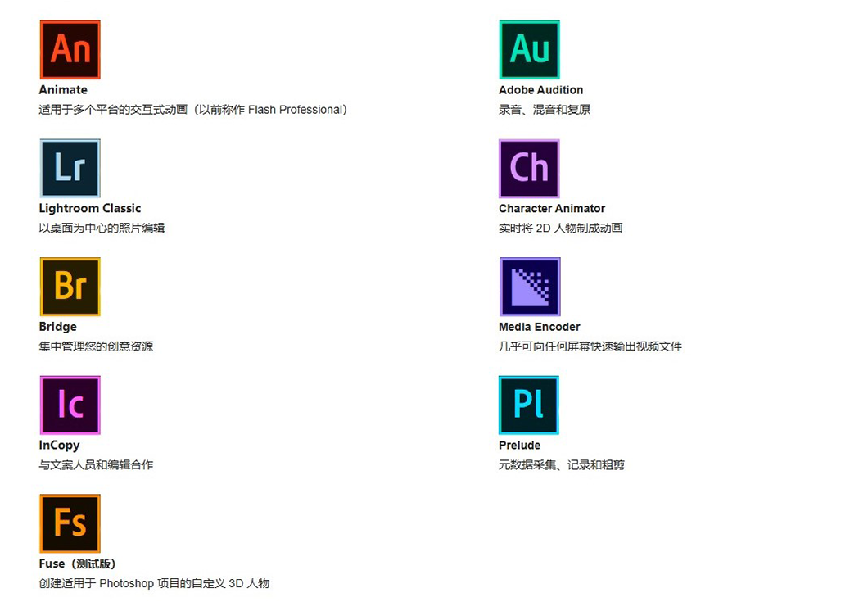Click the text 与文案人员和编辑合作

click(x=96, y=465)
